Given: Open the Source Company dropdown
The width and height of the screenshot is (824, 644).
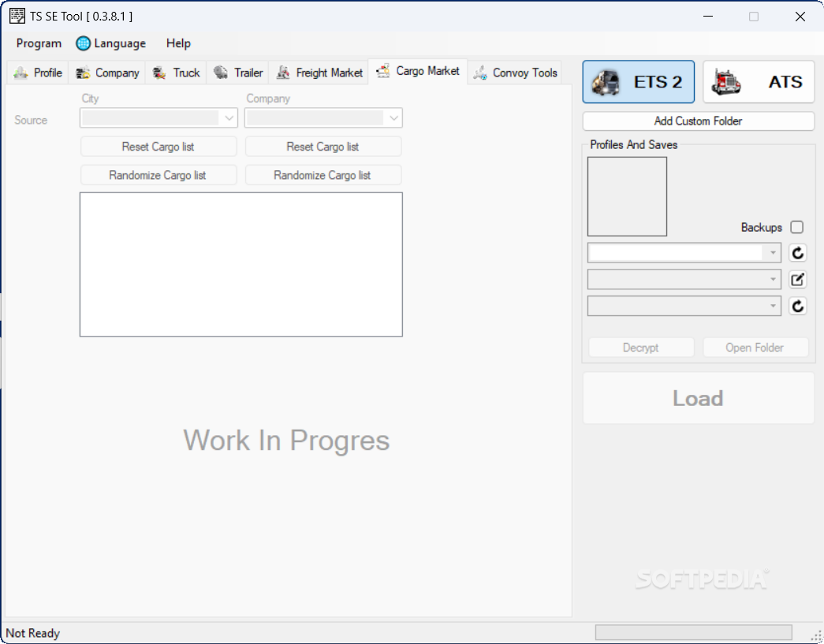Looking at the screenshot, I should [x=323, y=117].
